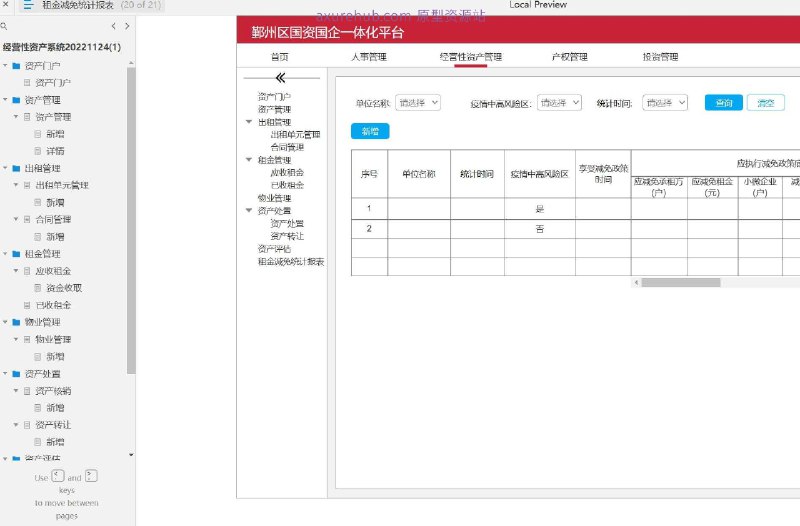Open 租金减免统计报表 in platform side menu
Screen dimensions: 800x526
(291, 262)
